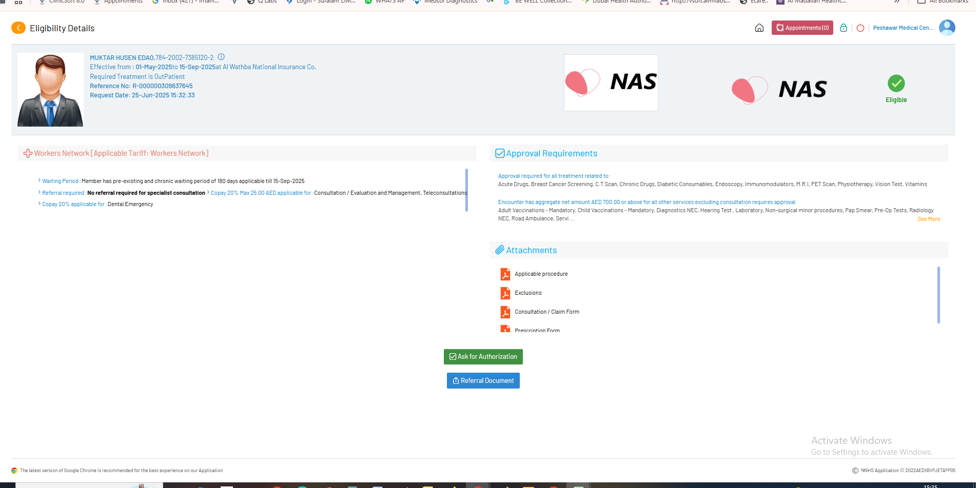Screen dimensions: 980x488
Task: Click the patient photo thumbnail
Action: pyautogui.click(x=50, y=90)
